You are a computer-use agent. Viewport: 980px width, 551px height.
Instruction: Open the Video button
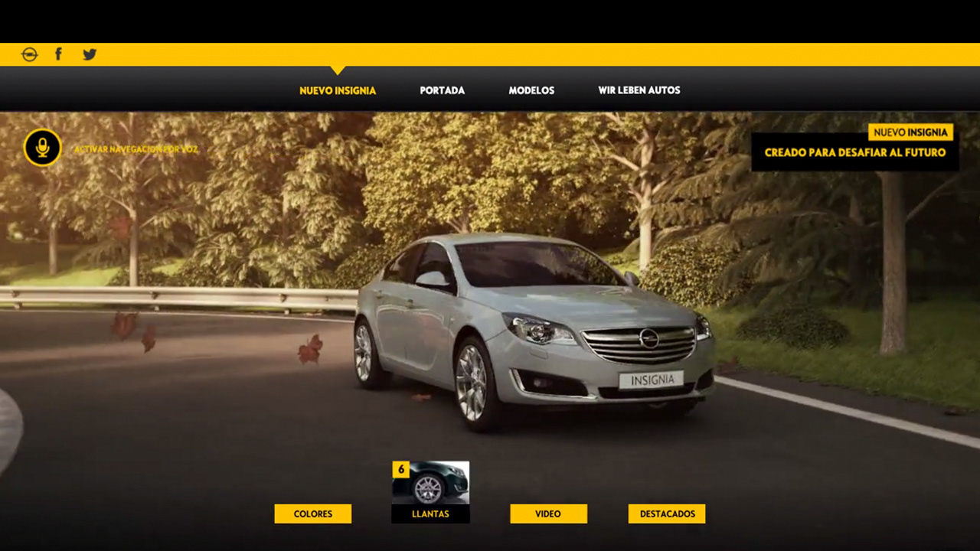[548, 514]
